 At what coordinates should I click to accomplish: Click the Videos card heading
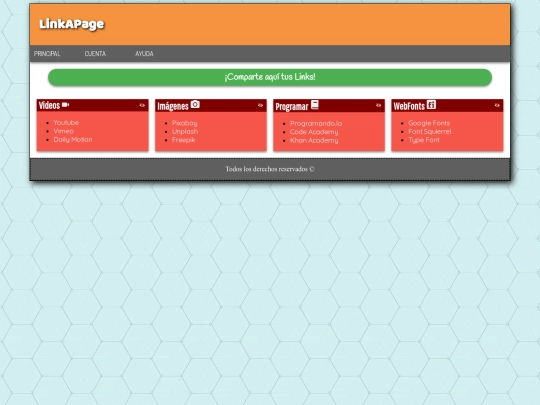tap(49, 105)
